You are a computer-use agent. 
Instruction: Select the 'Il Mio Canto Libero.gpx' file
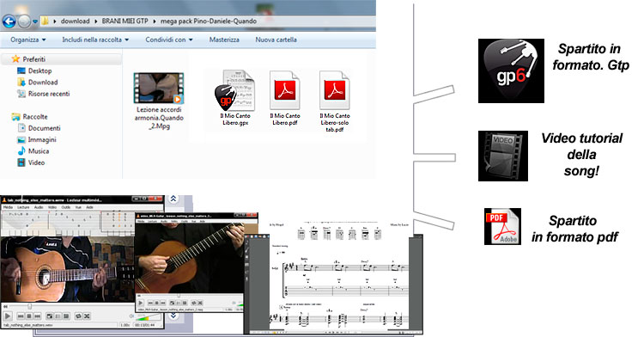coord(235,98)
